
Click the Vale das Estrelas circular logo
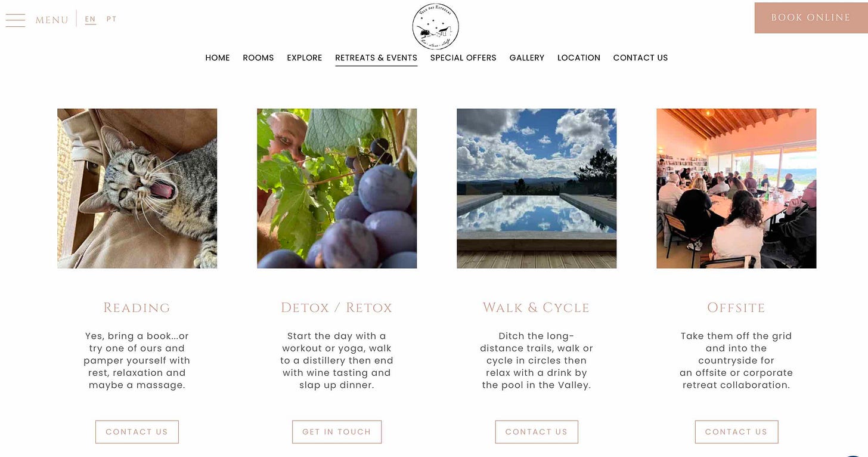coord(436,26)
